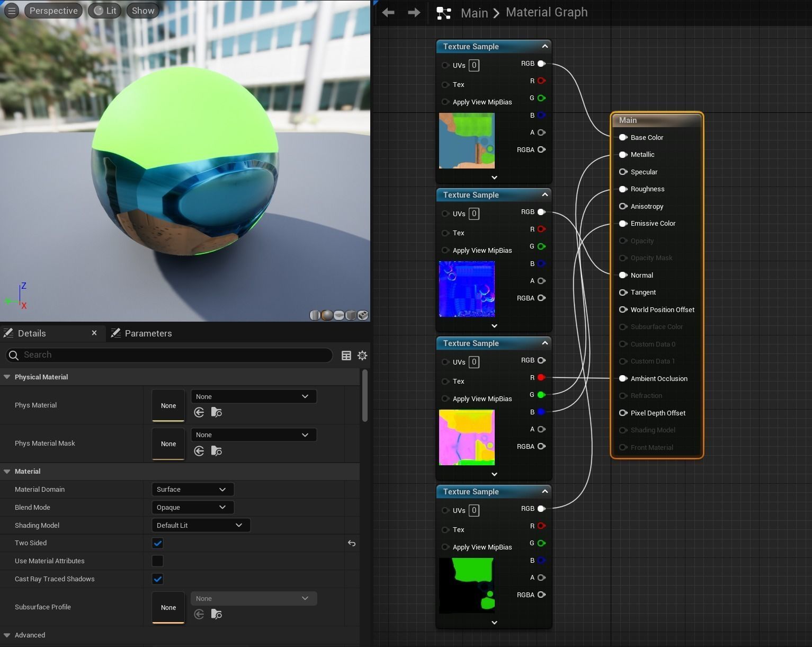Image resolution: width=812 pixels, height=647 pixels.
Task: Switch to the Parameters tab
Action: click(141, 333)
